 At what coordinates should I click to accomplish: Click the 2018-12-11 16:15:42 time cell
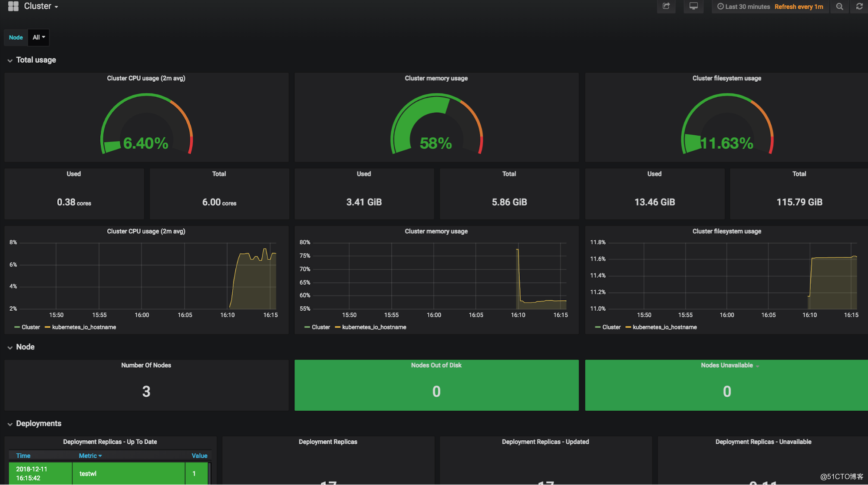coord(40,473)
